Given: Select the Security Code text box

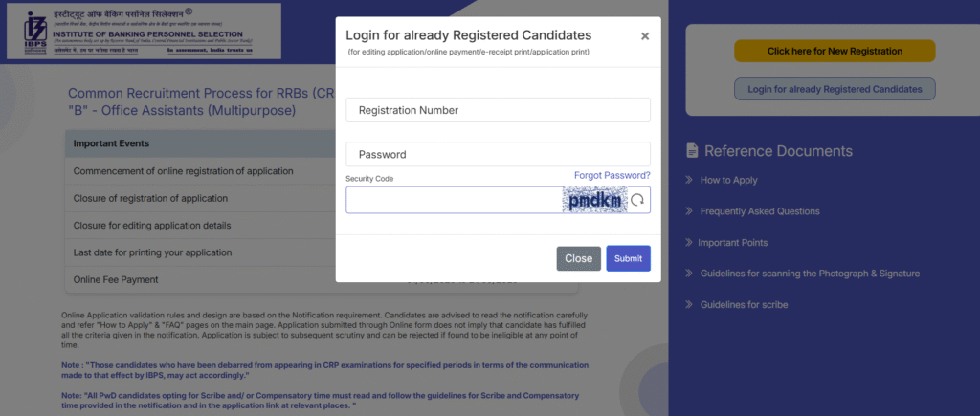Looking at the screenshot, I should tap(455, 200).
